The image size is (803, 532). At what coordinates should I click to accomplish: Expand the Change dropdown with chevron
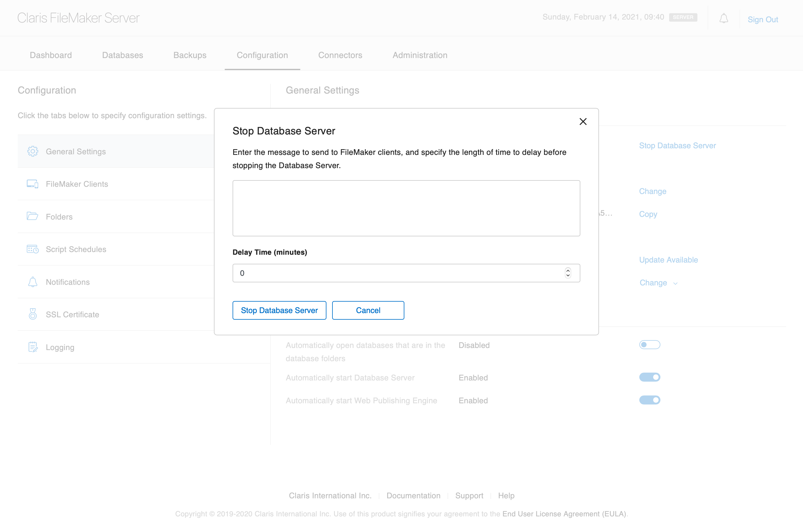[x=658, y=283]
